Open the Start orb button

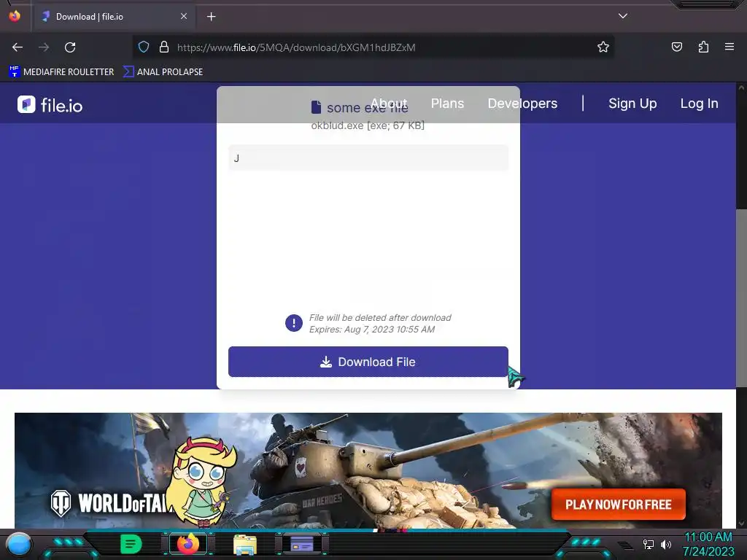[19, 544]
